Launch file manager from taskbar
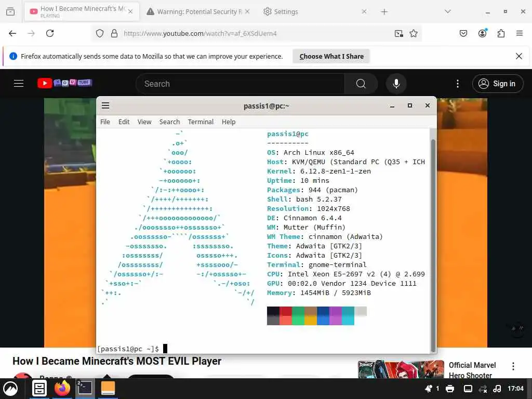The width and height of the screenshot is (532, 399). pos(39,388)
